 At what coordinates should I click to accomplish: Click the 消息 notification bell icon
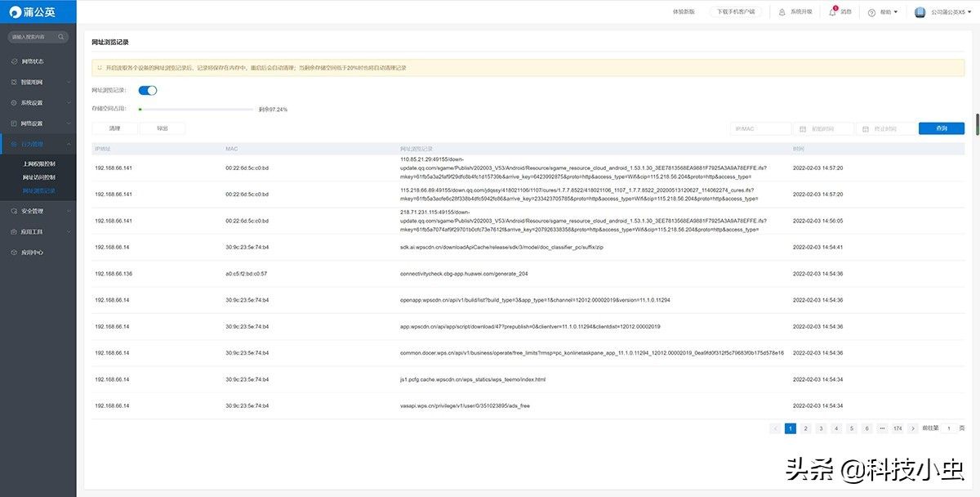pyautogui.click(x=833, y=12)
